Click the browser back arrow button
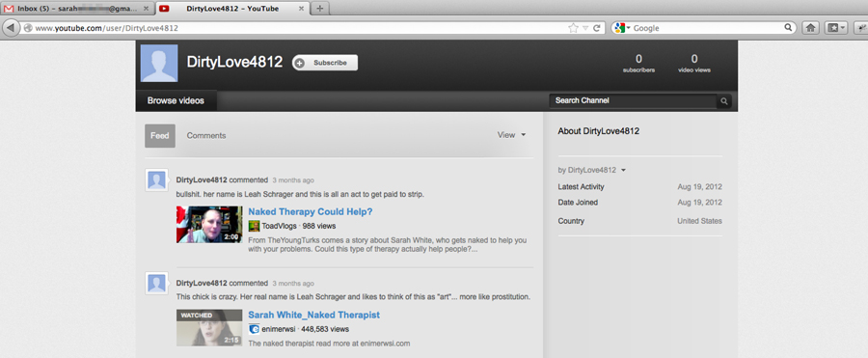Viewport: 868px width, 358px height. [x=11, y=28]
